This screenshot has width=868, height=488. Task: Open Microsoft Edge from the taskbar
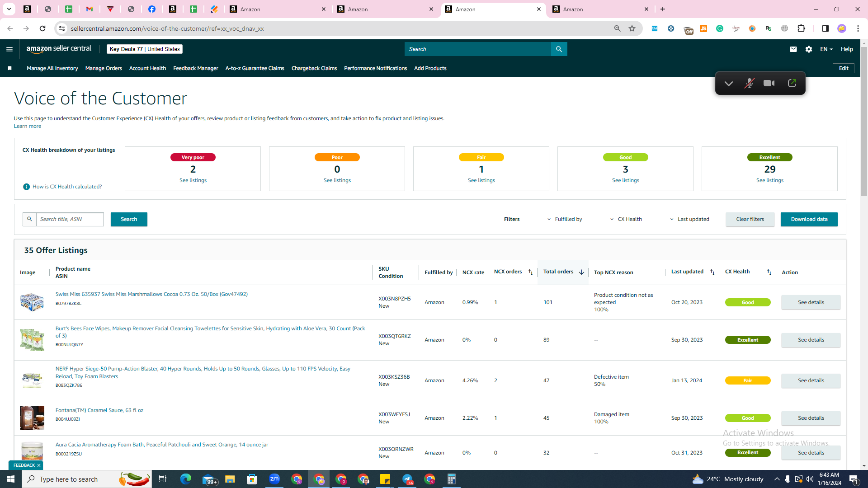click(186, 479)
